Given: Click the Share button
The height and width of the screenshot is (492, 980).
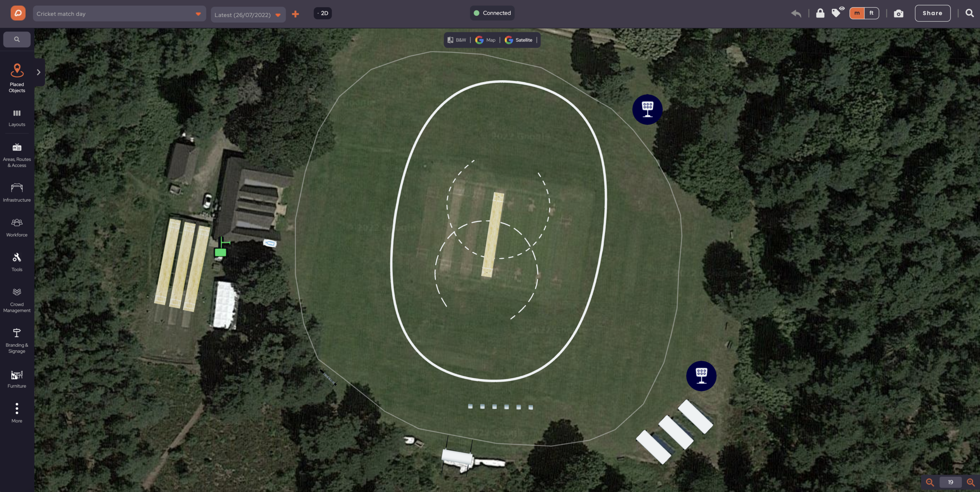Looking at the screenshot, I should pos(933,13).
